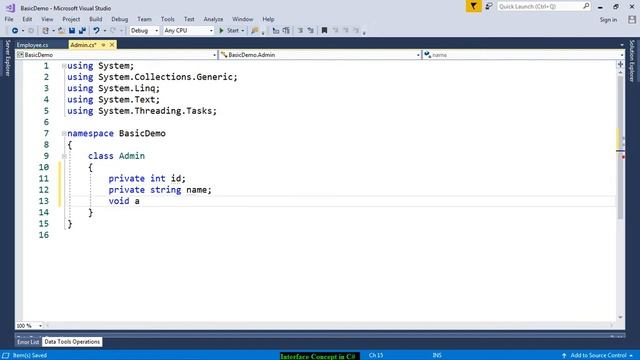Open the Tools menu
640x360 pixels.
[x=167, y=19]
